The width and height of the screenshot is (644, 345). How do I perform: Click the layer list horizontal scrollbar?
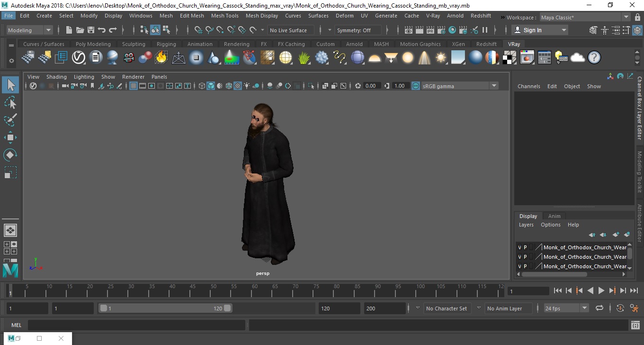pos(554,274)
